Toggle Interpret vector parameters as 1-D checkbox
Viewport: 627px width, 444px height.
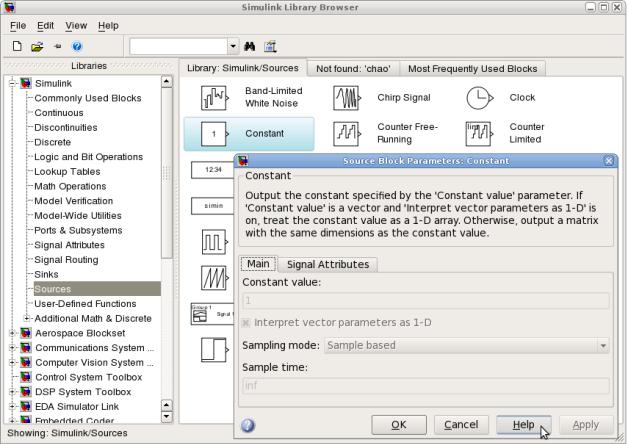[246, 323]
